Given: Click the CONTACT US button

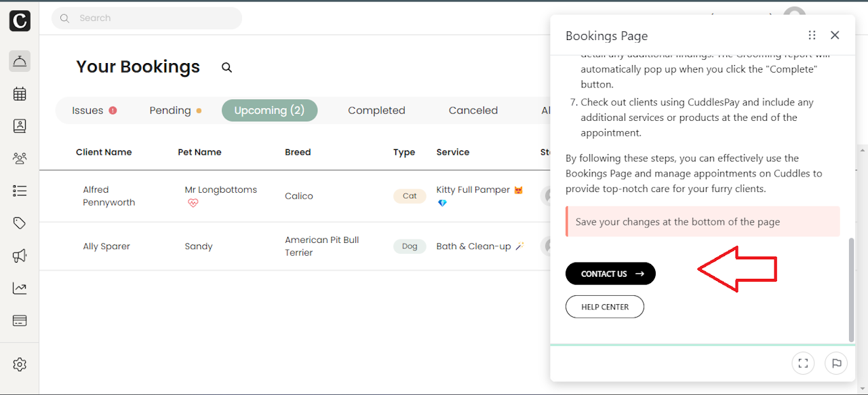Looking at the screenshot, I should (610, 274).
